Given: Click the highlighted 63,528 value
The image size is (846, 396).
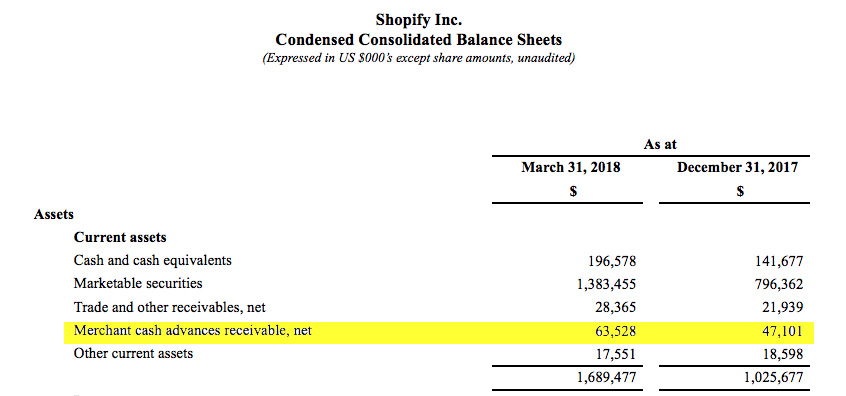Looking at the screenshot, I should point(616,332).
